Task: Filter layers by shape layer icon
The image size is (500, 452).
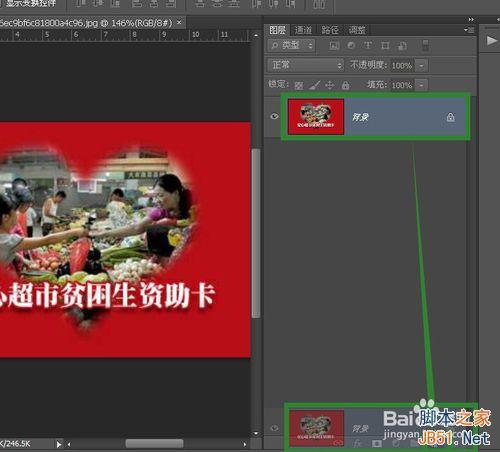Action: tap(385, 45)
